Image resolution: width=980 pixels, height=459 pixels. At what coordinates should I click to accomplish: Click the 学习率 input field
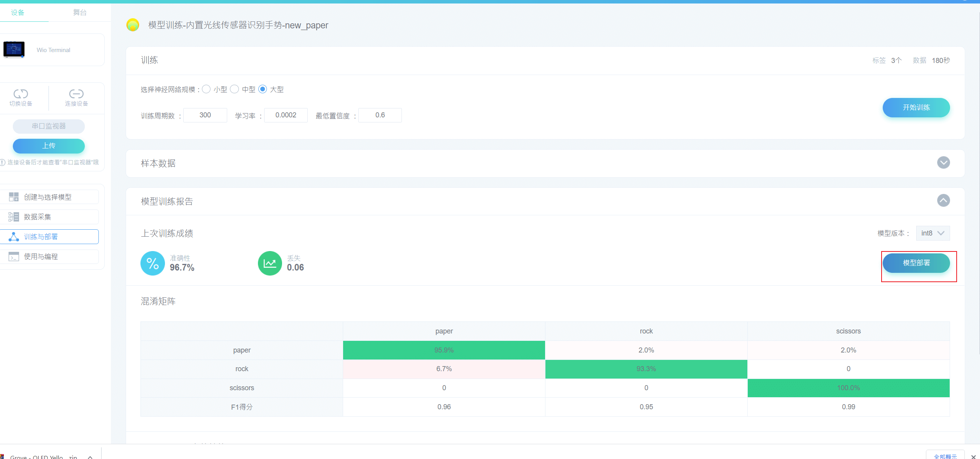coord(286,115)
